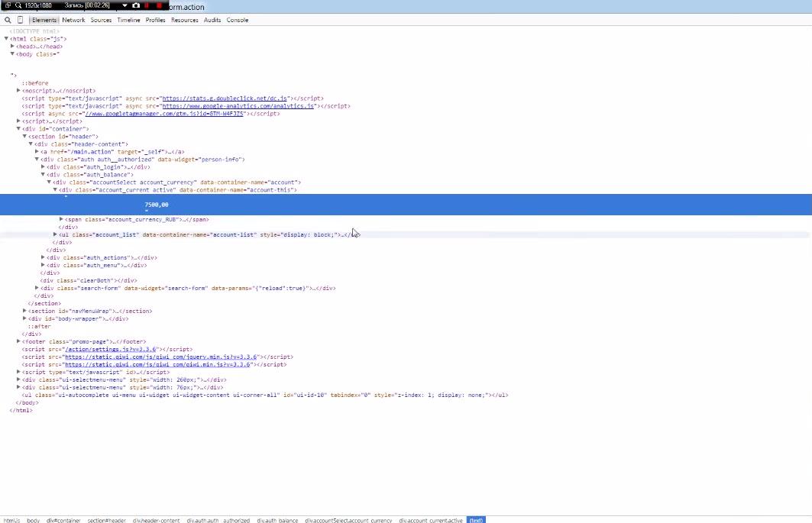Click the div.account_current.active breadcrumb
The width and height of the screenshot is (812, 523).
pyautogui.click(x=431, y=520)
